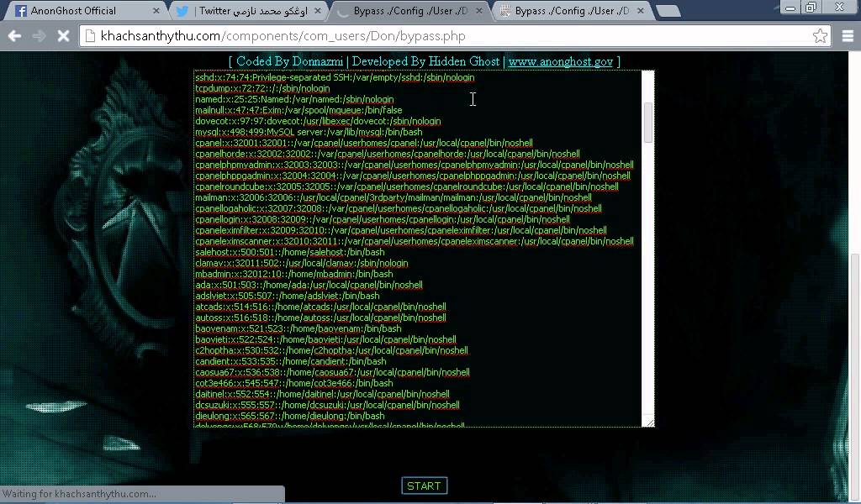Click the mysql:x:498:499 line
The height and width of the screenshot is (504, 861).
point(309,132)
